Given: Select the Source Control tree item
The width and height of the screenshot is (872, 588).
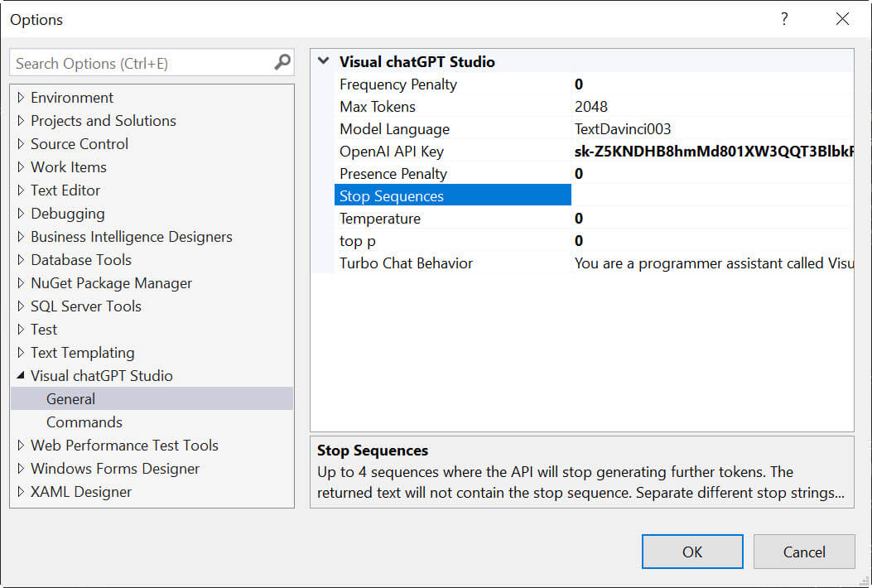Looking at the screenshot, I should (79, 143).
